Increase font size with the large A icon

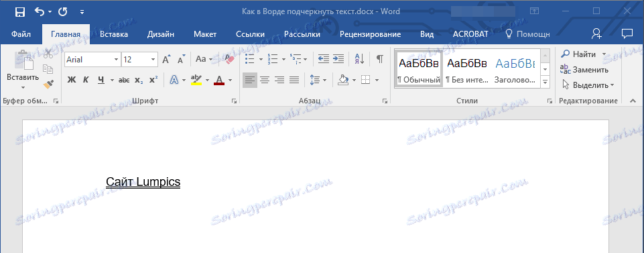pyautogui.click(x=166, y=60)
